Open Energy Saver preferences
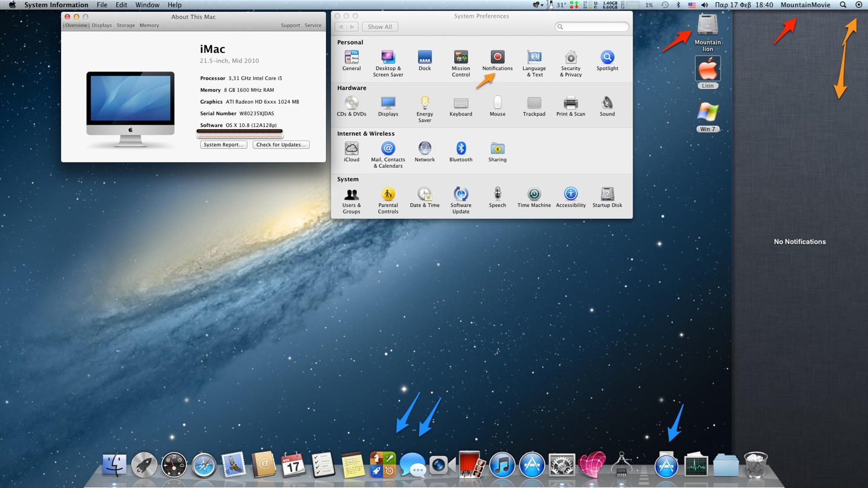 click(425, 109)
